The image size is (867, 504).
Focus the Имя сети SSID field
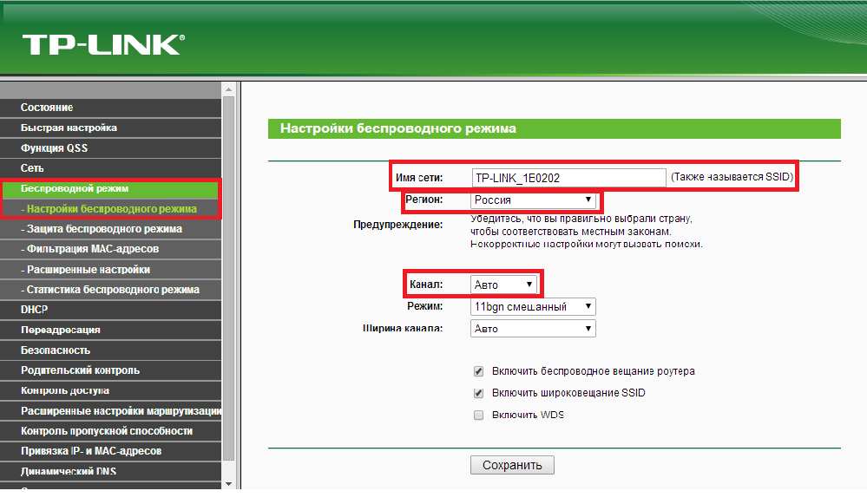(569, 178)
